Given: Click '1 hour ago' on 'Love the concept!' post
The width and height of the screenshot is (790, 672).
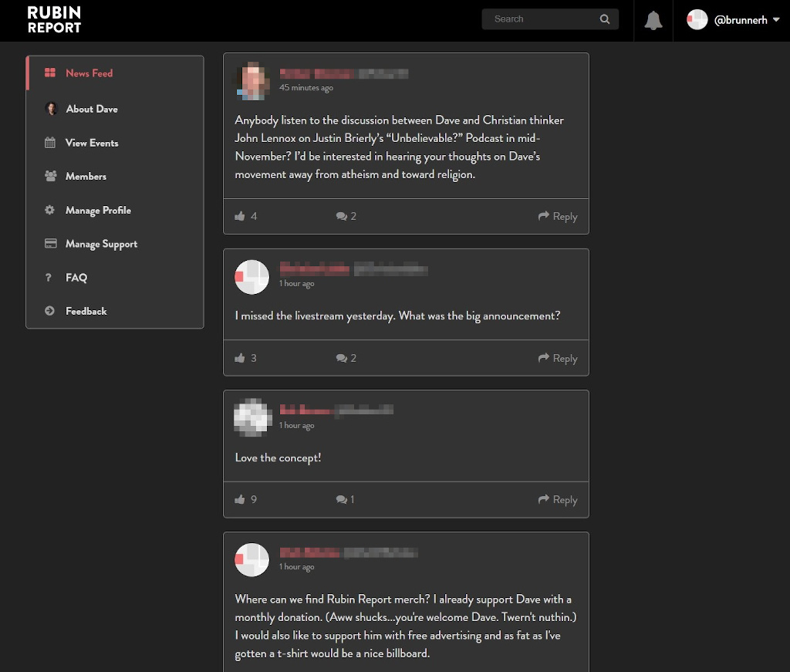Looking at the screenshot, I should [x=297, y=426].
